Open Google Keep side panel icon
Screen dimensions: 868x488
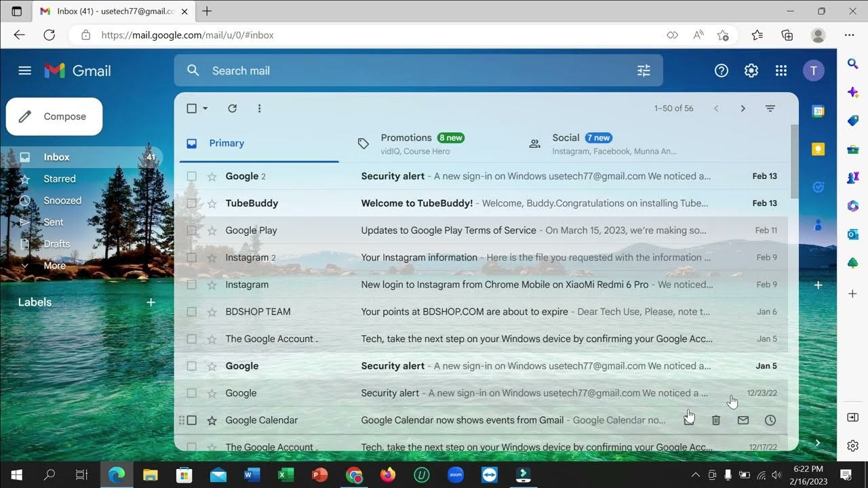pos(818,150)
